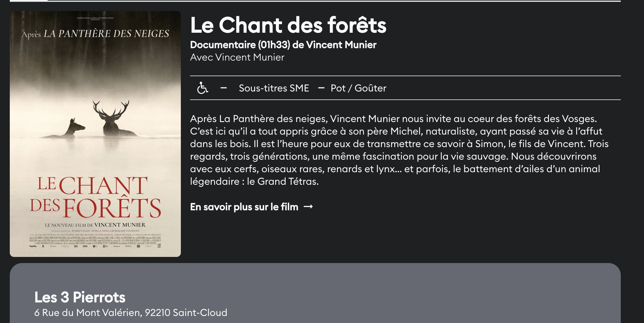Select the highlighted tab indicator at the top left
644x323 pixels.
coord(29,1)
